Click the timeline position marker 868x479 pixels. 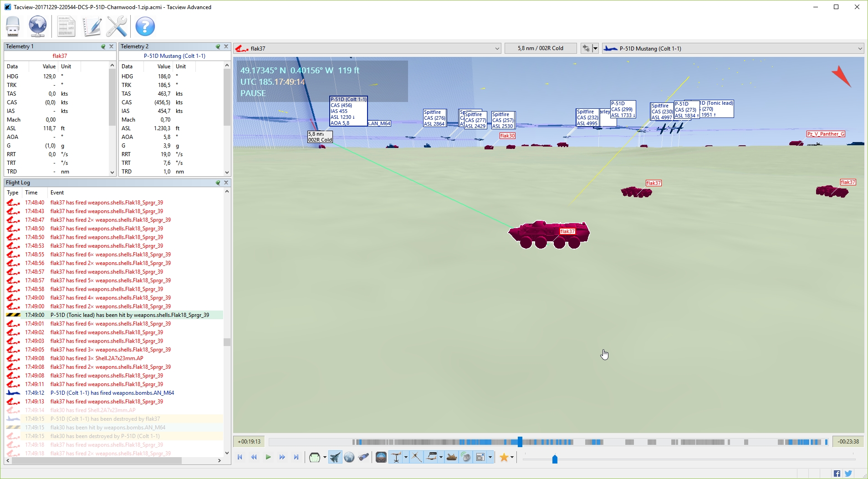520,442
